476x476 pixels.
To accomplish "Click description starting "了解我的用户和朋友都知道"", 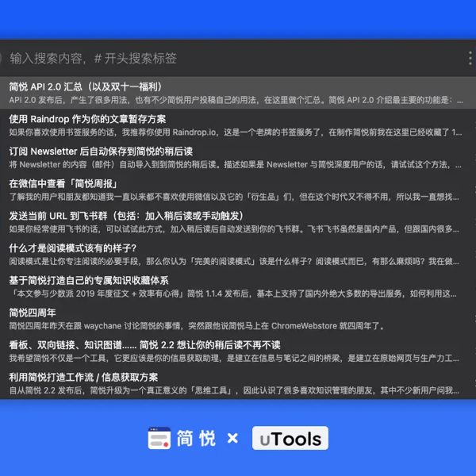I will coord(234,197).
